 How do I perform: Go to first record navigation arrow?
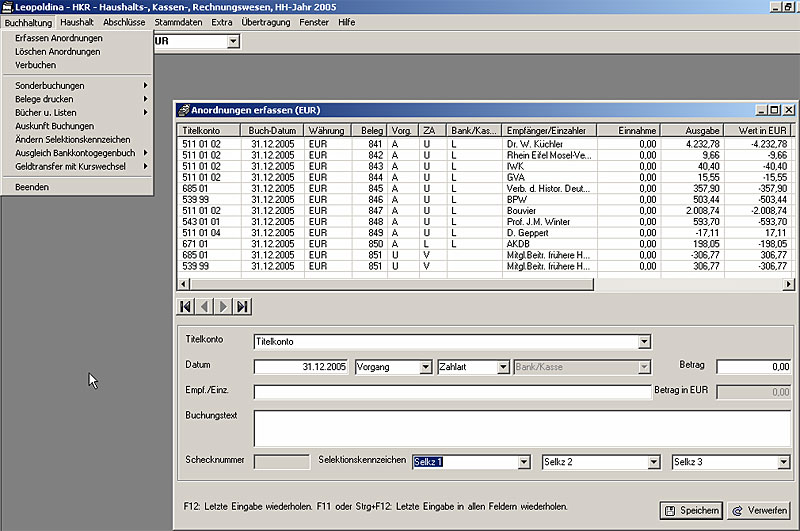pos(186,306)
